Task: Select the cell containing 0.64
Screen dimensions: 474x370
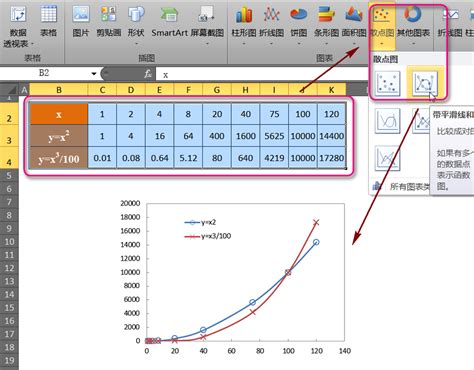Action: (159, 158)
